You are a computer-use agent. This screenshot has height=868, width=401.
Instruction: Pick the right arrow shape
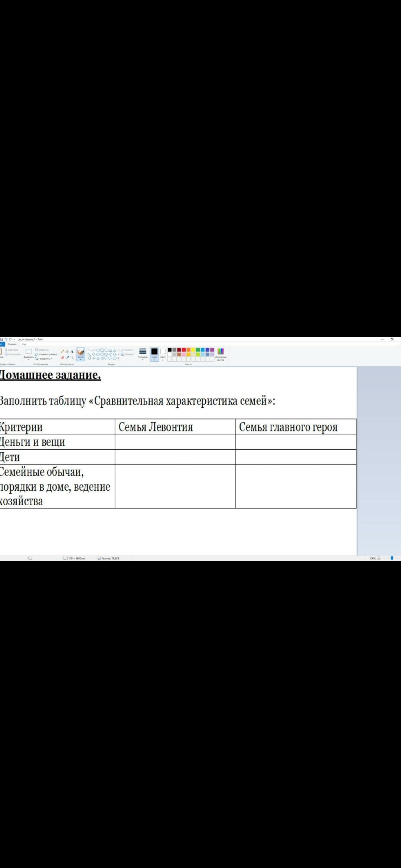coord(106,354)
